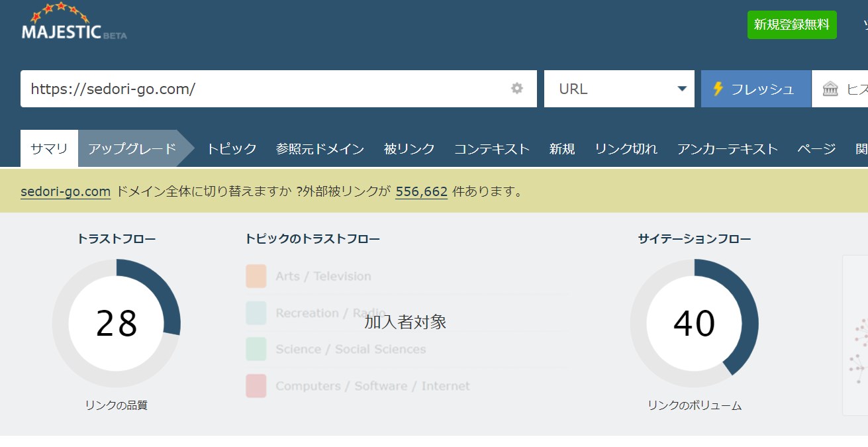Open the 被リンク tab
The image size is (868, 447).
(409, 148)
